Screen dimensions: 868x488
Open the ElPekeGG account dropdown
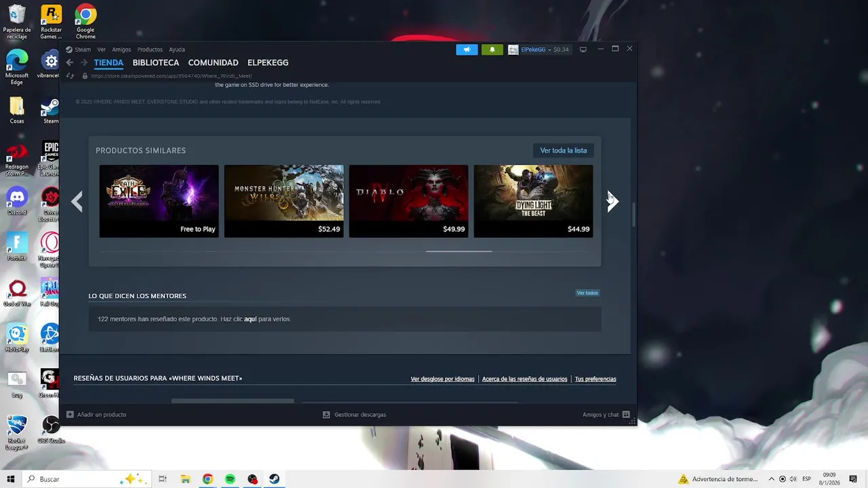pos(539,49)
